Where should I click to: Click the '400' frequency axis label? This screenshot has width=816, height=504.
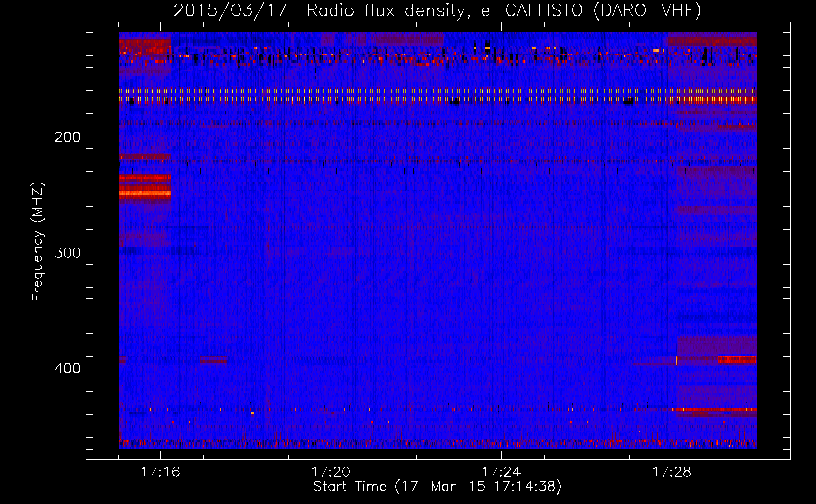coord(68,368)
